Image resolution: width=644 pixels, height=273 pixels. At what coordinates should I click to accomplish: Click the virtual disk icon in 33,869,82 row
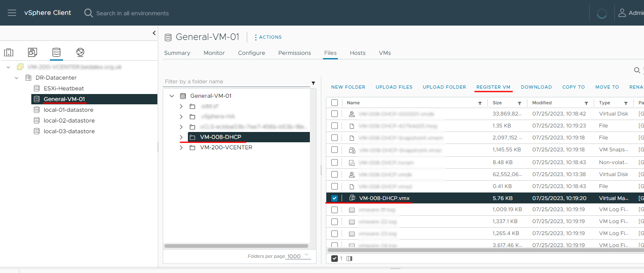pos(352,114)
